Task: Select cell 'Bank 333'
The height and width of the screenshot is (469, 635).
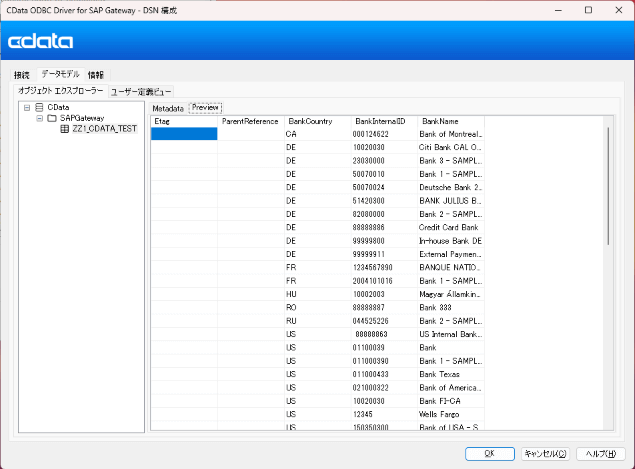Action: pyautogui.click(x=451, y=308)
